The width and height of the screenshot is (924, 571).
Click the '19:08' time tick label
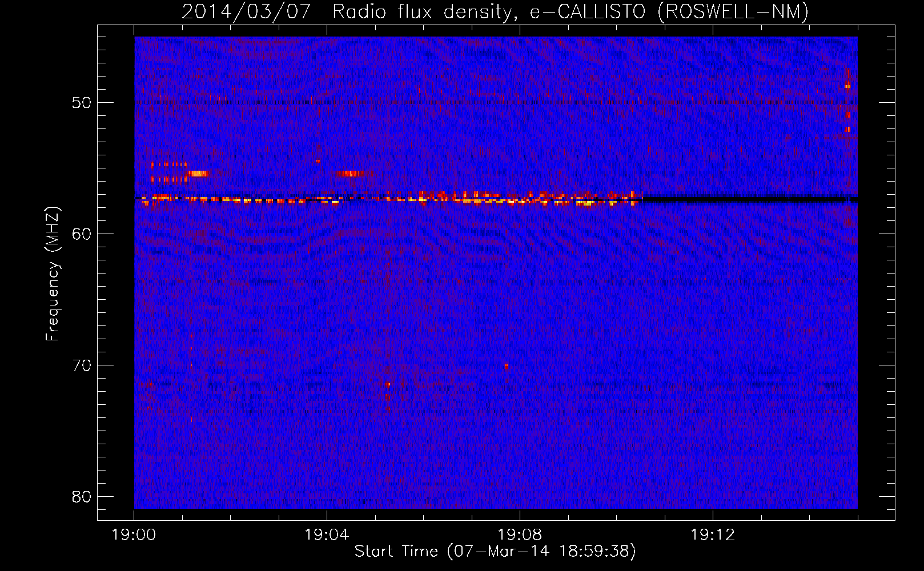click(x=520, y=535)
